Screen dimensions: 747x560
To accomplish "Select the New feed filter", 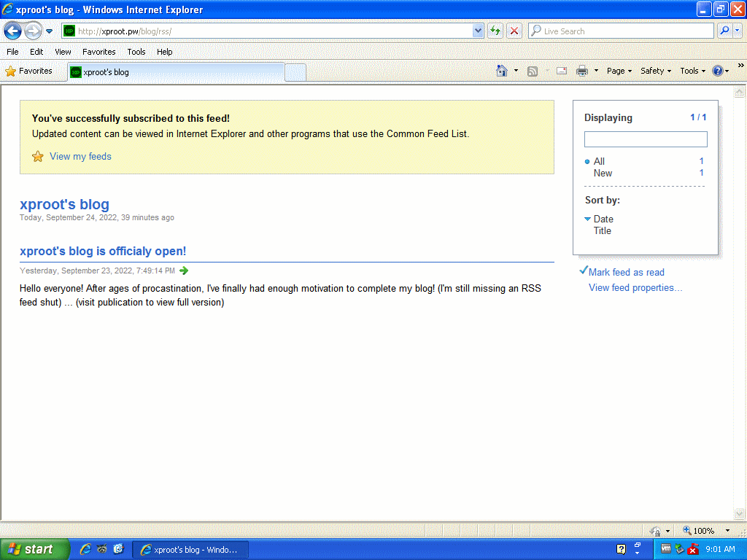I will [x=603, y=173].
